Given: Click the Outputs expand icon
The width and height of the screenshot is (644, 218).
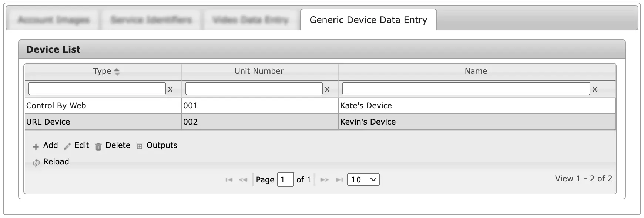Looking at the screenshot, I should coord(140,147).
